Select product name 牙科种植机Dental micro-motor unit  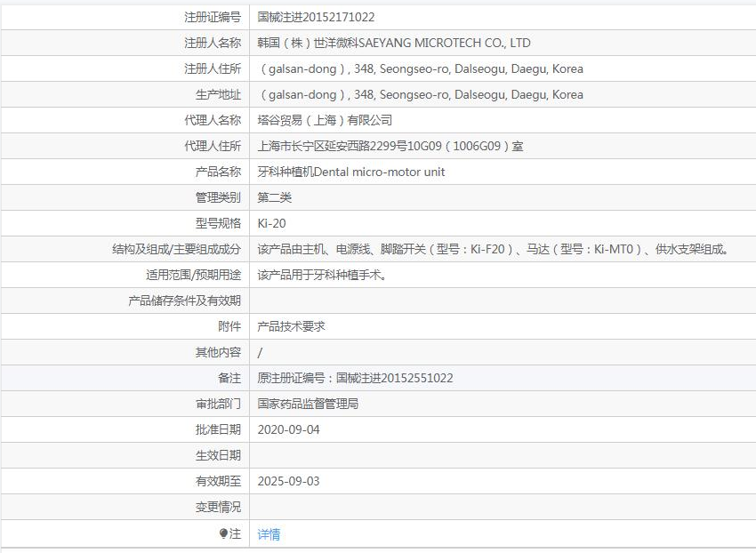[351, 172]
